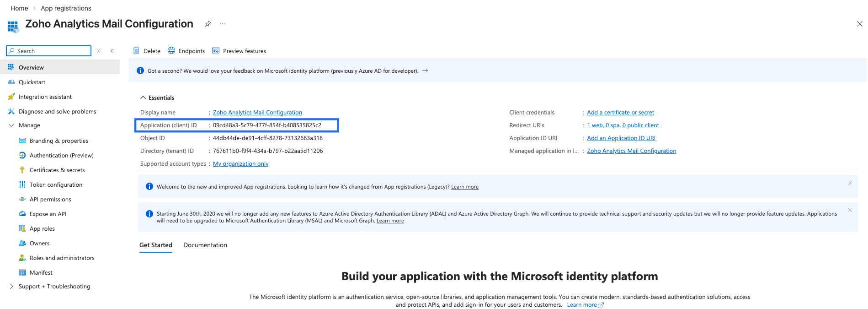Expand Support + Troubleshooting section
The width and height of the screenshot is (868, 309).
pos(11,286)
